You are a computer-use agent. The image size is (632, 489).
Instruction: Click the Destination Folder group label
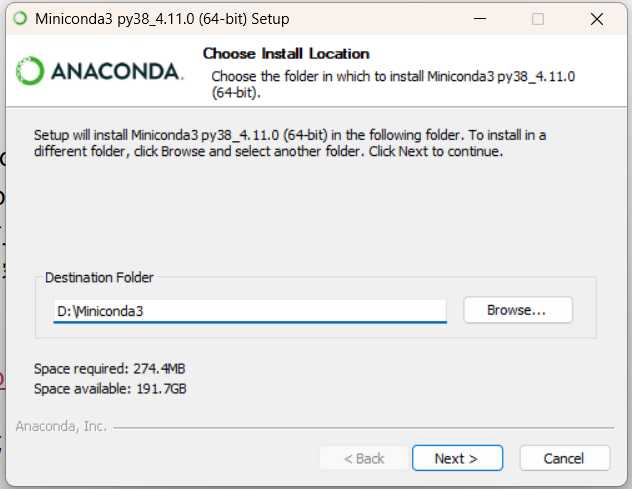(x=99, y=277)
